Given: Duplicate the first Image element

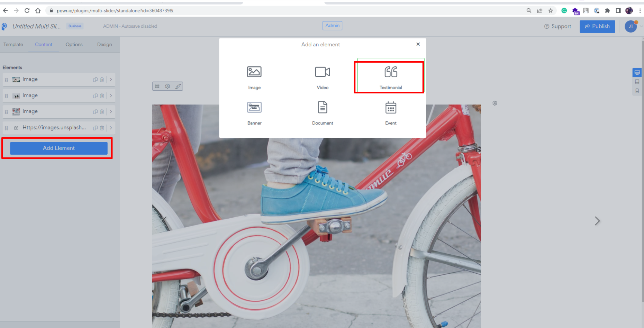Looking at the screenshot, I should pyautogui.click(x=95, y=80).
